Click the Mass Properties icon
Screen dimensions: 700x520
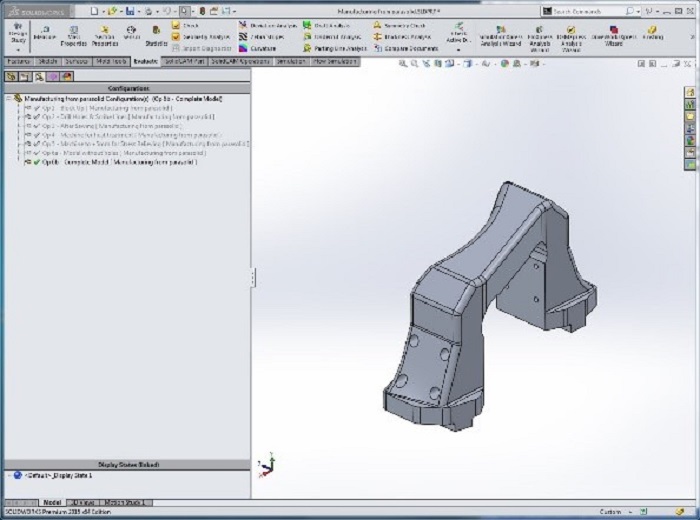(x=74, y=33)
